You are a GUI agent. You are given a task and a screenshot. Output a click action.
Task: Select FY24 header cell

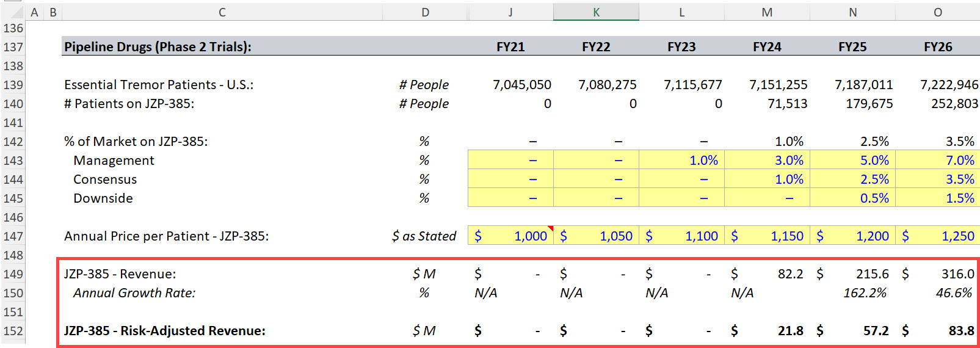coord(767,47)
